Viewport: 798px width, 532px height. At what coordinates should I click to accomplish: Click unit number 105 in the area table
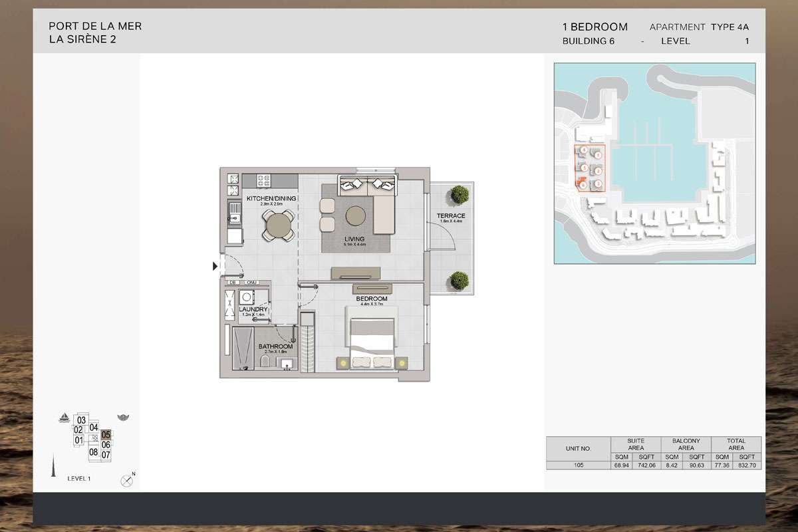point(578,465)
